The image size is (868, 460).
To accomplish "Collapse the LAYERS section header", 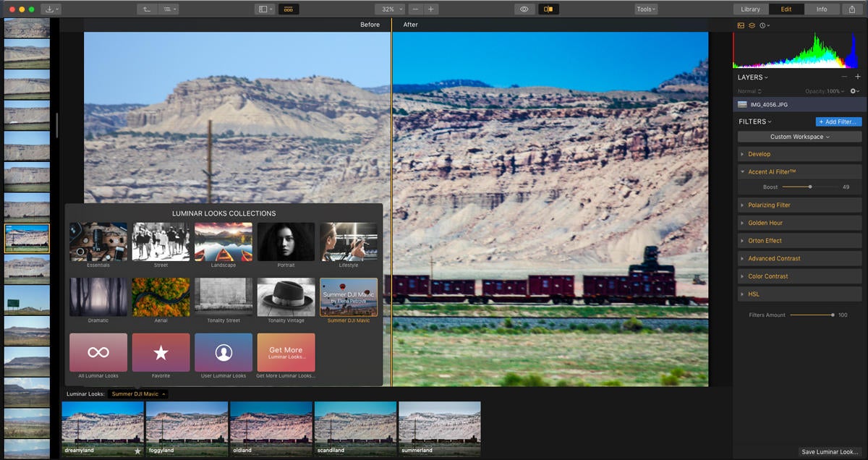I will click(753, 77).
